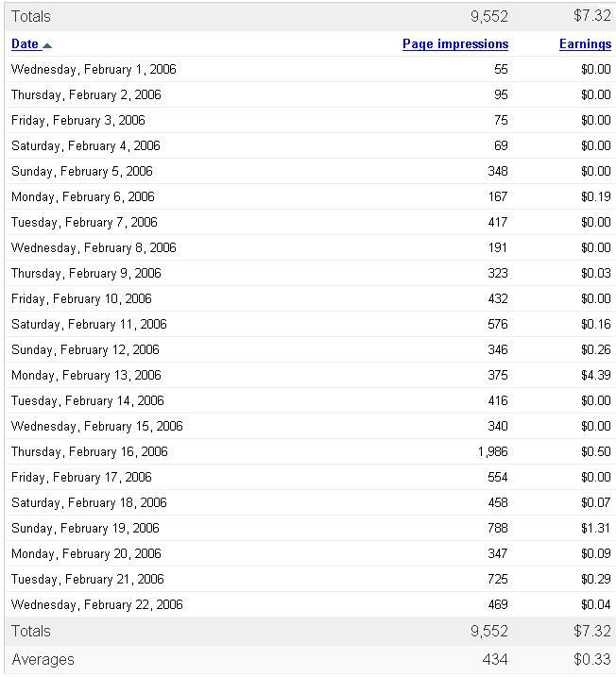616x677 pixels.
Task: Click the sort arrow beside Date
Action: pos(47,45)
